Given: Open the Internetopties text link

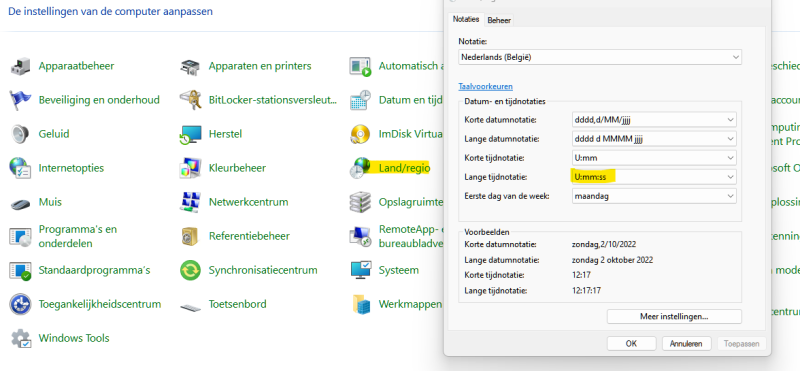Looking at the screenshot, I should [71, 168].
